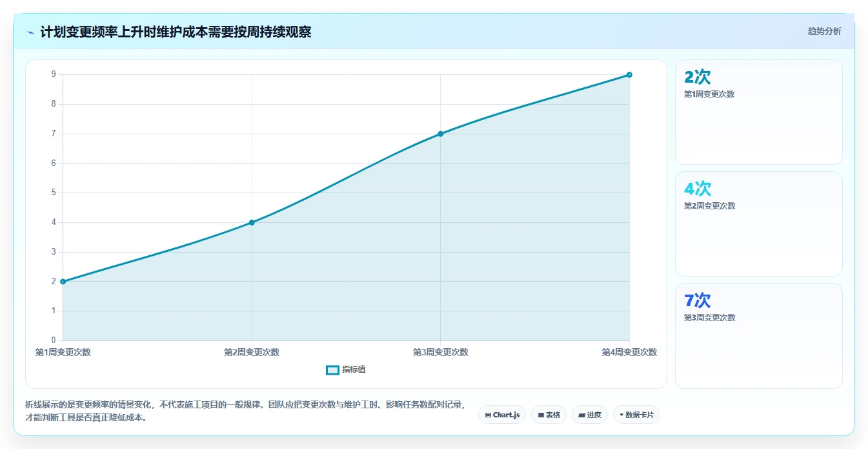The width and height of the screenshot is (868, 449).
Task: Click the y-axis value 5
Action: pyautogui.click(x=54, y=193)
